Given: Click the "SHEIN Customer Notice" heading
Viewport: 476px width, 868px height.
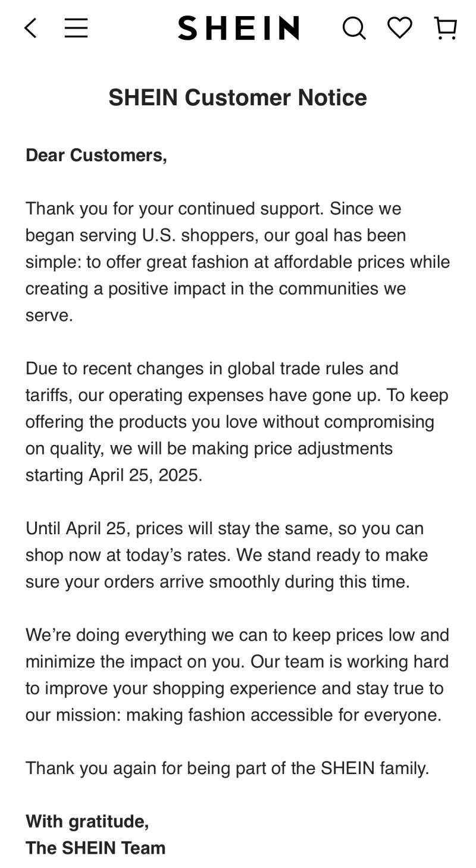Looking at the screenshot, I should pyautogui.click(x=237, y=98).
